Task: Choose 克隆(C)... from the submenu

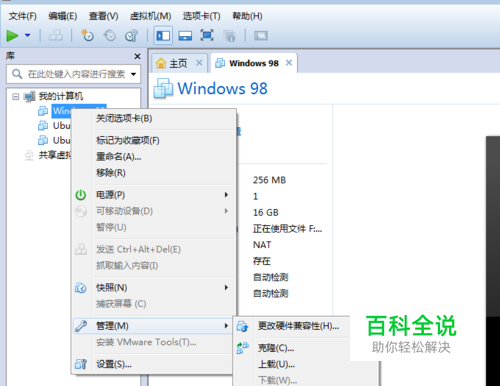Action: click(276, 348)
